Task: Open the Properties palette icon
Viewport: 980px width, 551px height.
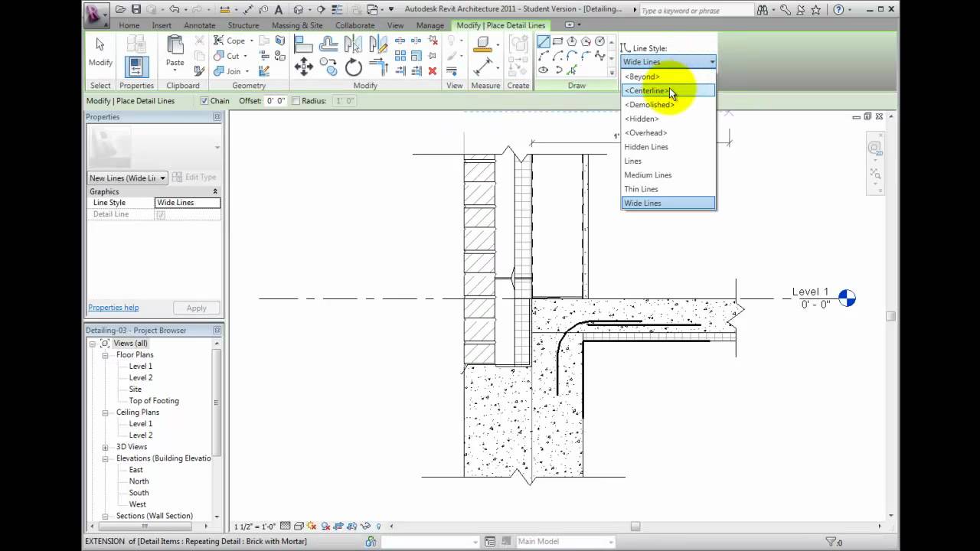Action: tap(136, 67)
